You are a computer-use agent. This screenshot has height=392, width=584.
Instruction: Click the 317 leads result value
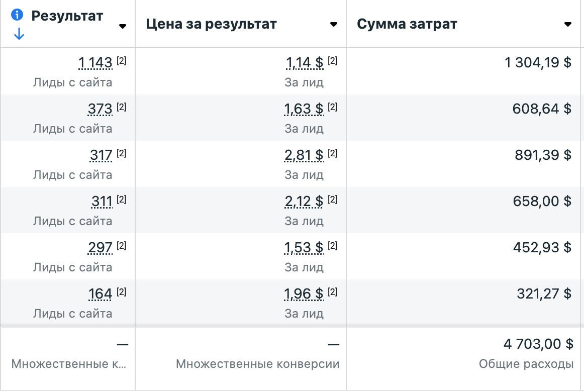coord(101,155)
